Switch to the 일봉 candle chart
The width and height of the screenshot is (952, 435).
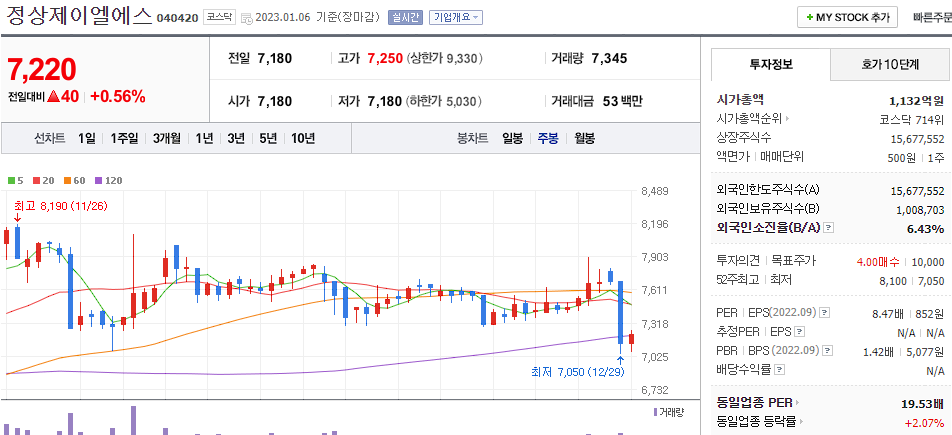click(x=512, y=139)
